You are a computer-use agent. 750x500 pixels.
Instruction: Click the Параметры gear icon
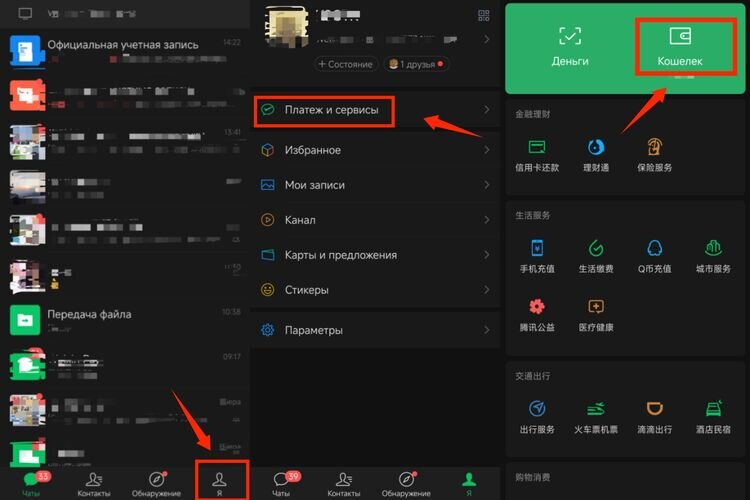(267, 330)
